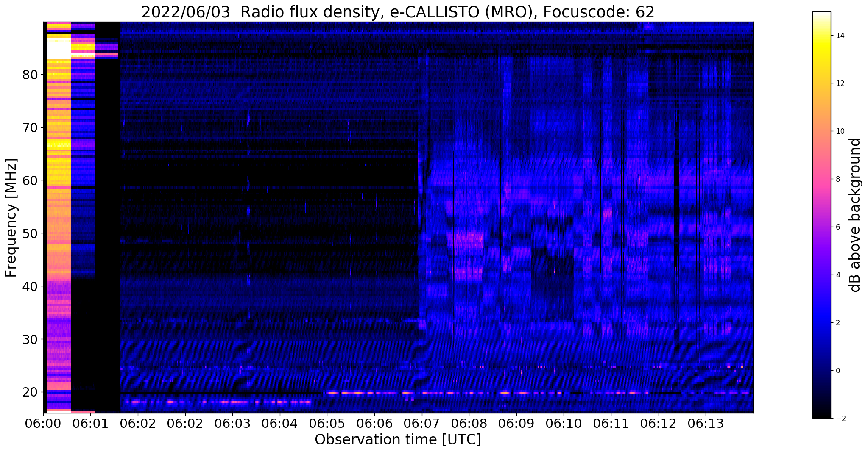868x452 pixels.
Task: Click the 40 MHz y-axis tick label
Action: click(x=30, y=286)
